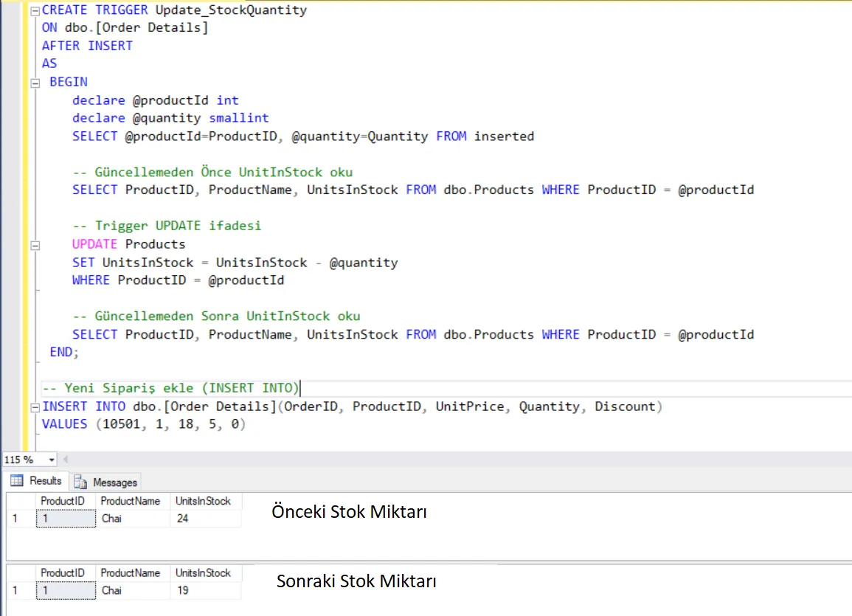Select ProductID cell in first result grid
Screen dimensions: 852x616
point(66,519)
